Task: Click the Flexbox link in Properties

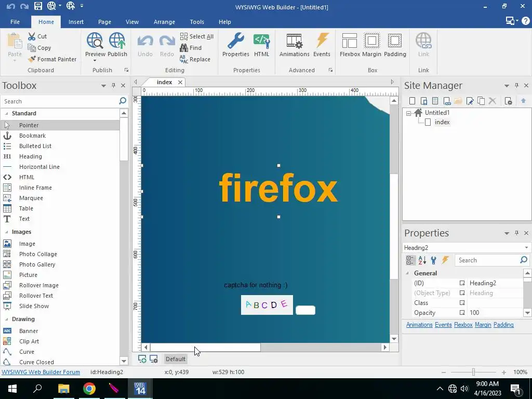Action: (463, 325)
